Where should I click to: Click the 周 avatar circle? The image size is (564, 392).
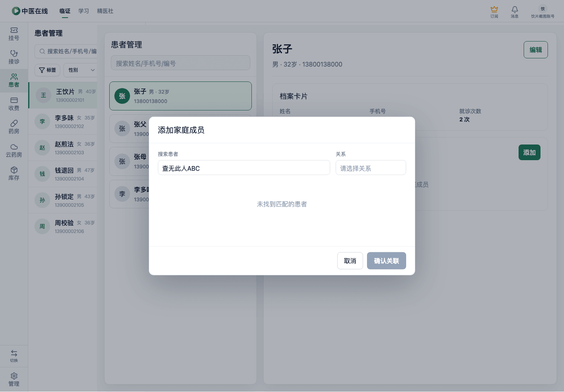tap(42, 227)
